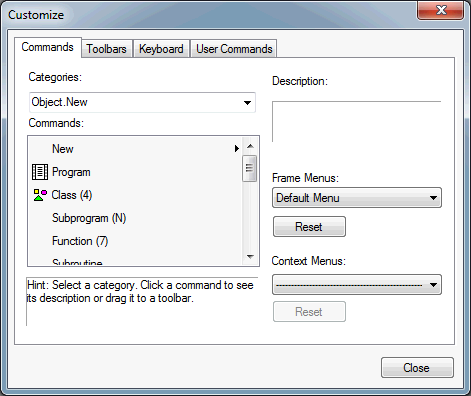Click Reset under Frame Menus
471x396 pixels.
coord(309,227)
